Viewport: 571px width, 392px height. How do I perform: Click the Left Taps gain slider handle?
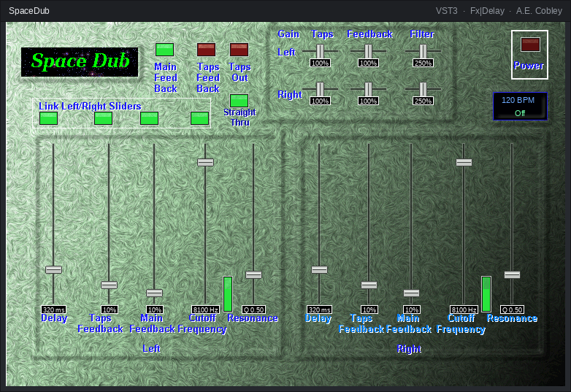(320, 51)
